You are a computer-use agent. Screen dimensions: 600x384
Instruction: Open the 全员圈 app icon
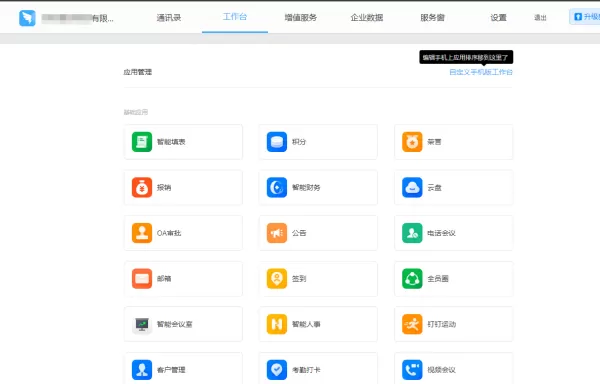[x=412, y=278]
